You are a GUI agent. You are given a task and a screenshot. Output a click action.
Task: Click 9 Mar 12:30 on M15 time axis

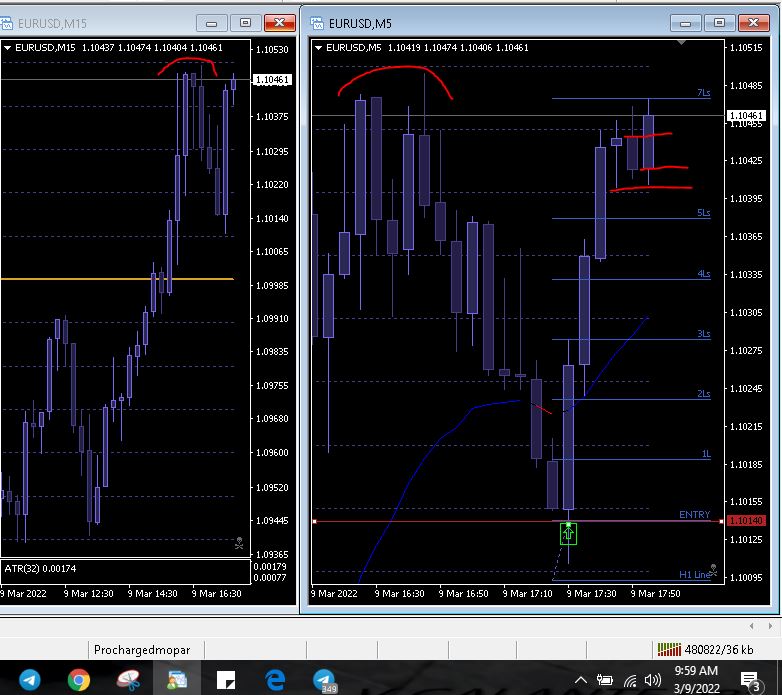click(88, 594)
